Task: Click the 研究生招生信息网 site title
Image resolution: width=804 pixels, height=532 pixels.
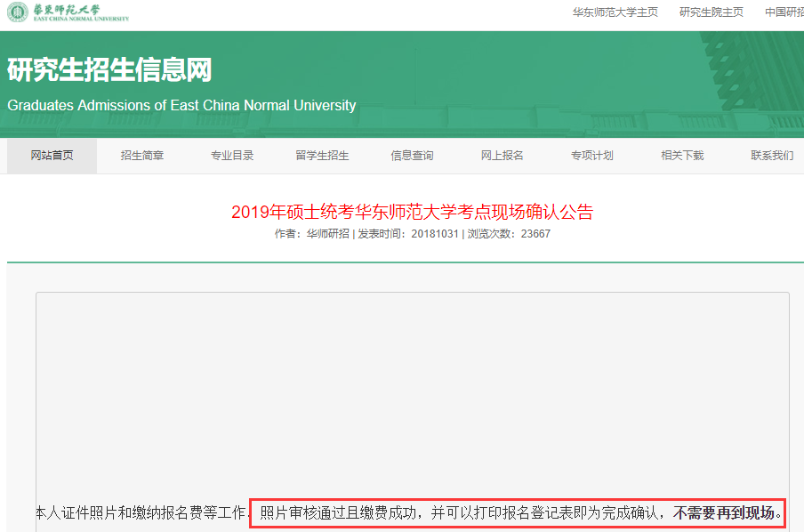Action: click(x=109, y=69)
